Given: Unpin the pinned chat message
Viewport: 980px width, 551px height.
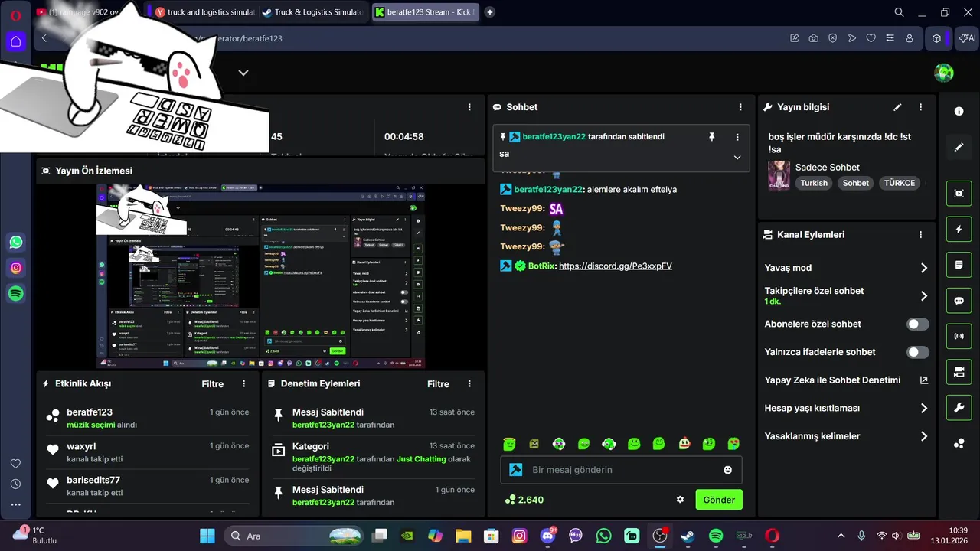Looking at the screenshot, I should pyautogui.click(x=711, y=136).
